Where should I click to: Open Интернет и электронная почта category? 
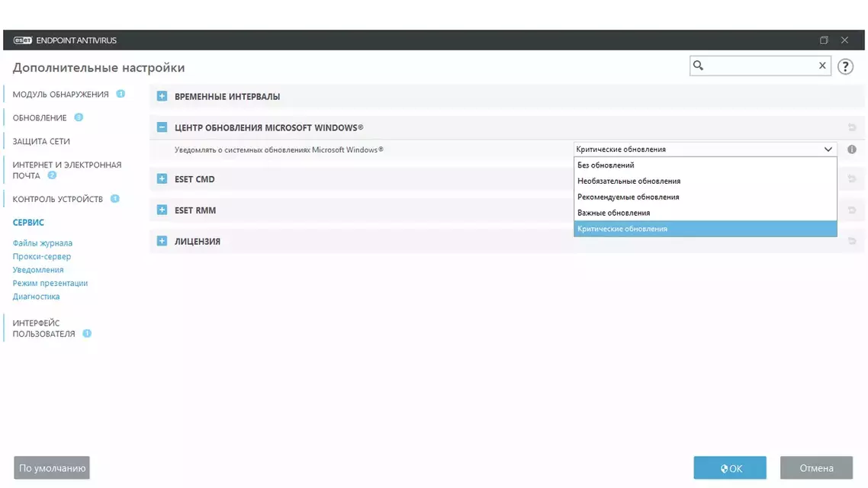click(67, 170)
